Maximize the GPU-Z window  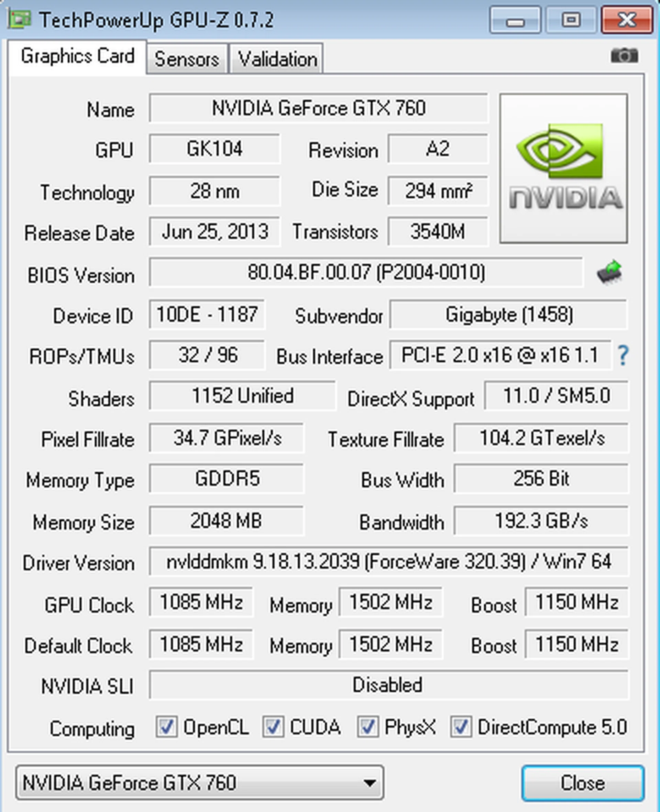571,20
